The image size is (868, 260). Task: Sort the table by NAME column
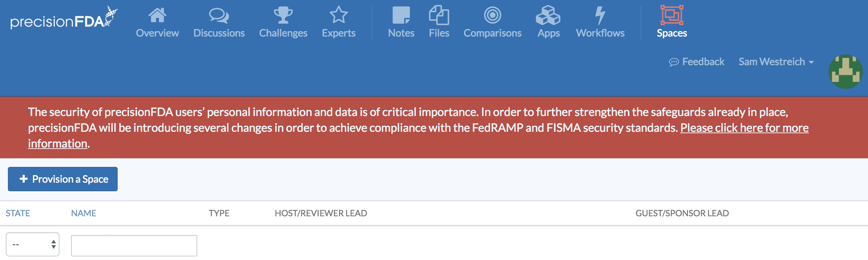tap(84, 213)
